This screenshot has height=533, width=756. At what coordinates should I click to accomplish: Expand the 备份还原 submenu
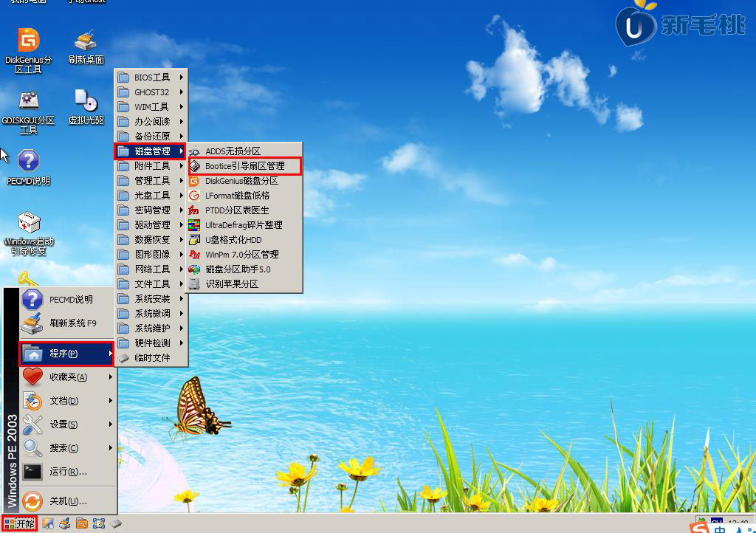(151, 137)
